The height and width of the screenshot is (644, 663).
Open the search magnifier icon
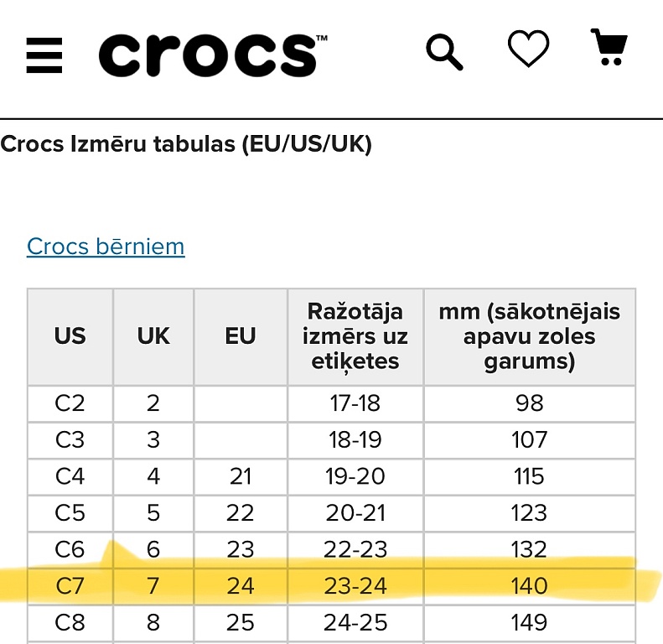tap(444, 52)
